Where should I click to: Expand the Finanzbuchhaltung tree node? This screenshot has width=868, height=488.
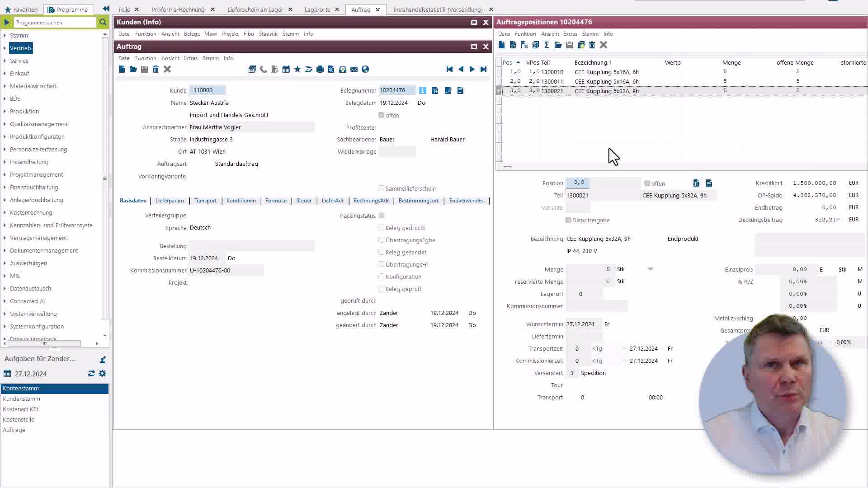[5, 187]
